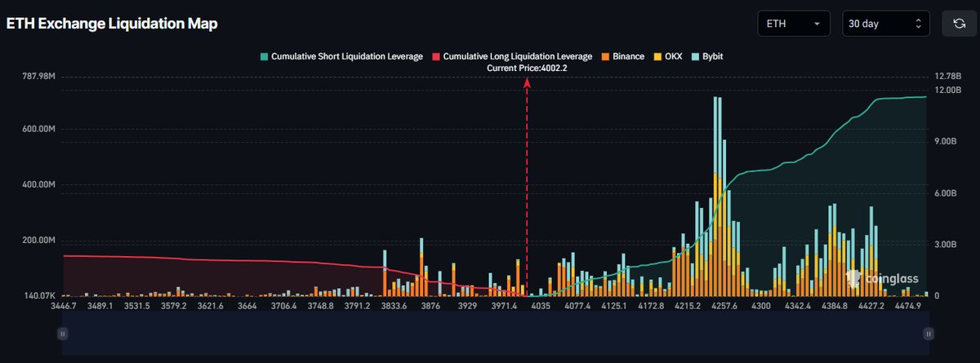Click the green Cumulative Short legend swatch
This screenshot has height=363, width=980.
[265, 56]
